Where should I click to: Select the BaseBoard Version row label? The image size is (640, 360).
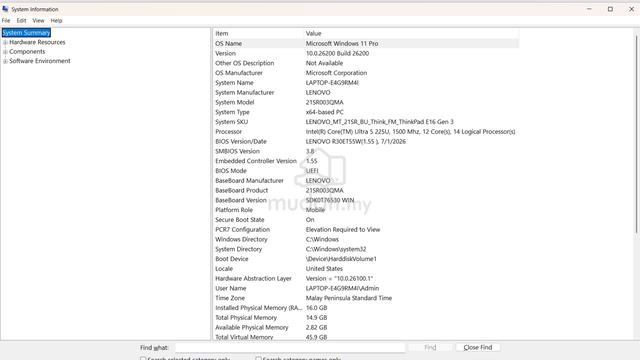point(241,200)
